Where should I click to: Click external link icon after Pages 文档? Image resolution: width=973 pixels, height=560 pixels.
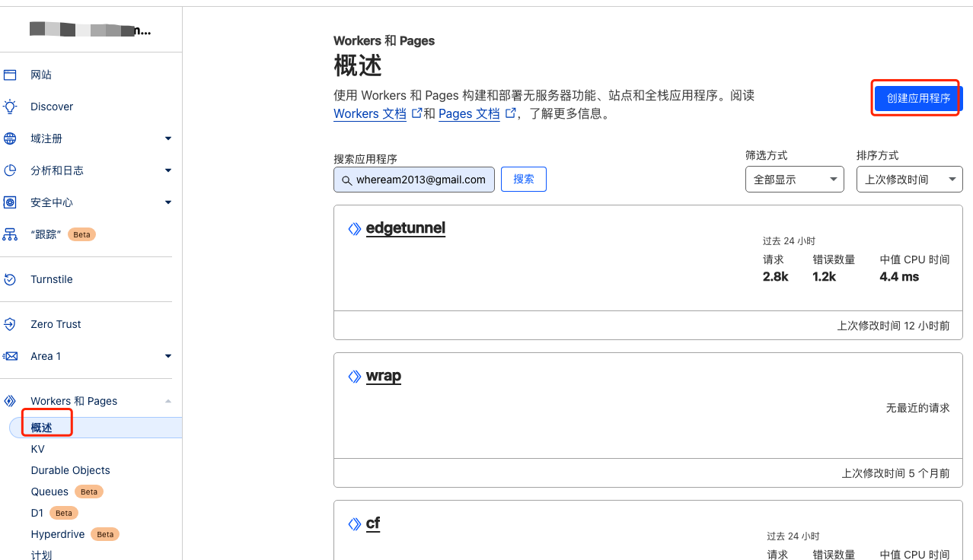(x=510, y=113)
